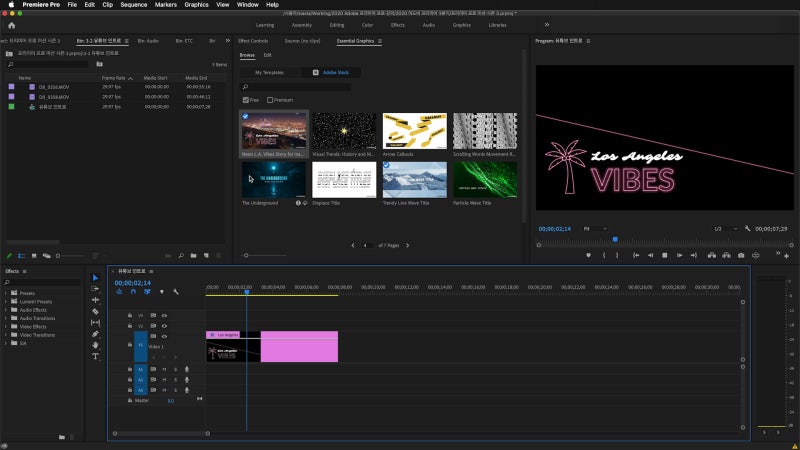Select the Track Select Forward tool
Viewport: 800px width, 450px height.
point(95,289)
